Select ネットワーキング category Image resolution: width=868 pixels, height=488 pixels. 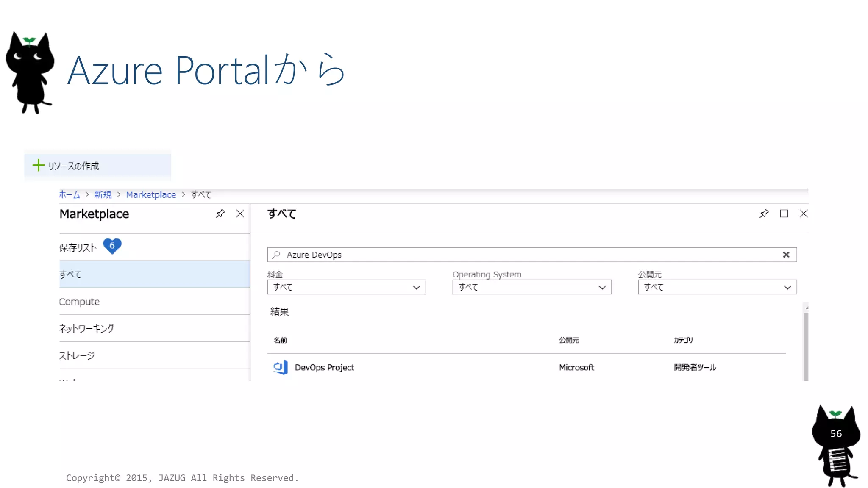[154, 328]
